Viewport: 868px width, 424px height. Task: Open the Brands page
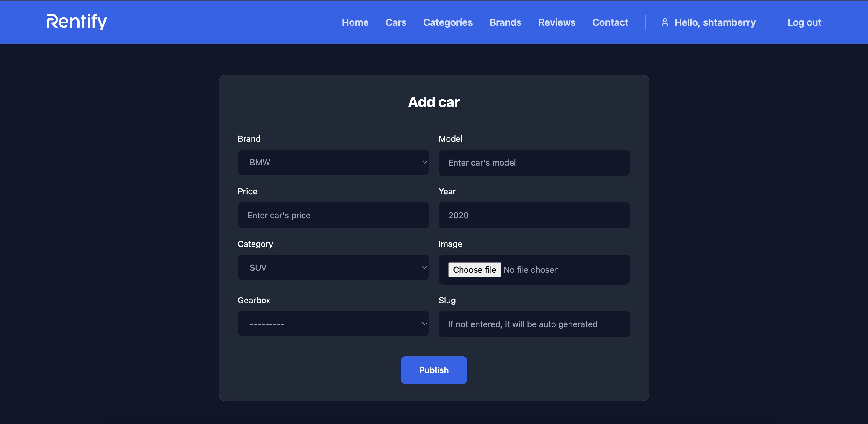505,22
